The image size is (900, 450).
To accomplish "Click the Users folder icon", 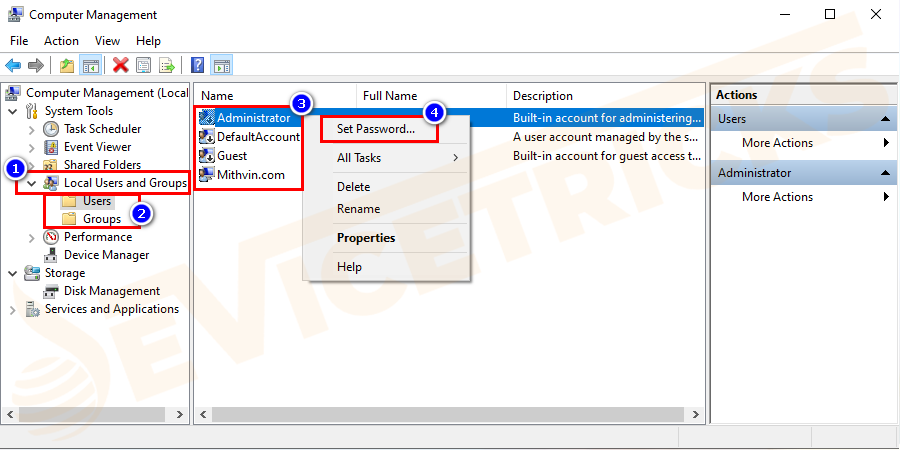I will (x=69, y=201).
